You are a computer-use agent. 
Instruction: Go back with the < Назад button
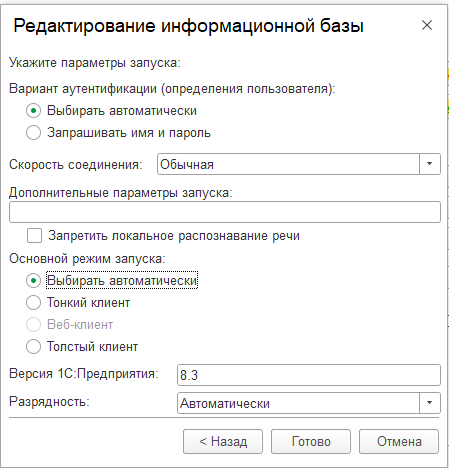pyautogui.click(x=223, y=441)
